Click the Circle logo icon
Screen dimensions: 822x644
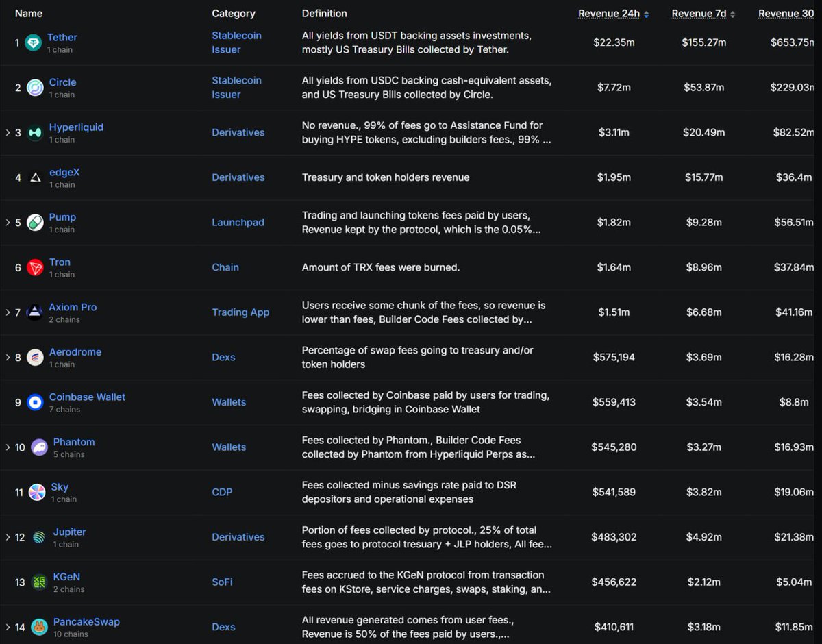point(35,88)
